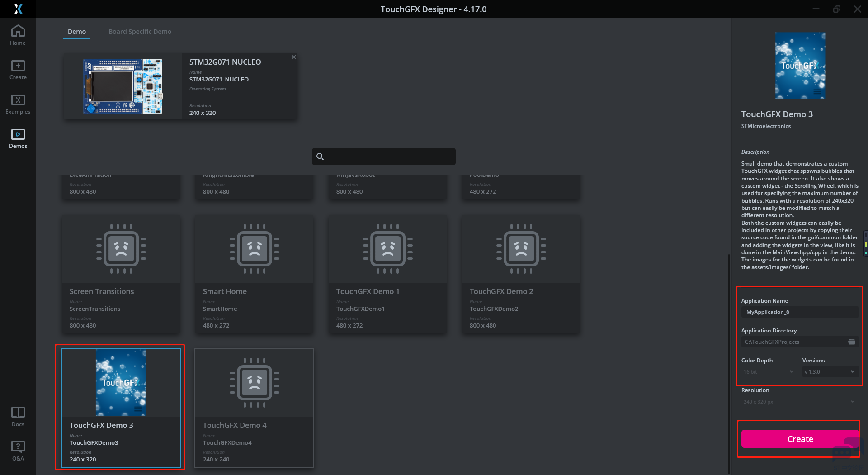Click the 'TouchGFX Demo 3' title in details panel
Screen dimensions: 868x475
777,114
